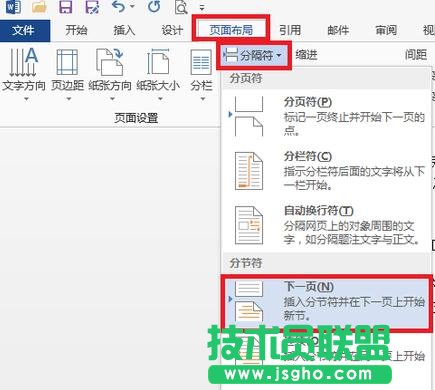The image size is (435, 390).
Task: Switch to the 插入 tab
Action: click(x=124, y=30)
